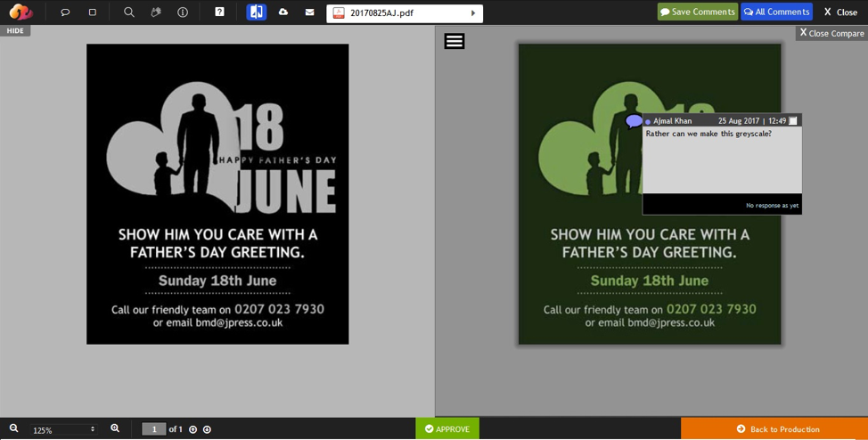Image resolution: width=868 pixels, height=440 pixels.
Task: Toggle the checkbox in comment header
Action: (793, 120)
